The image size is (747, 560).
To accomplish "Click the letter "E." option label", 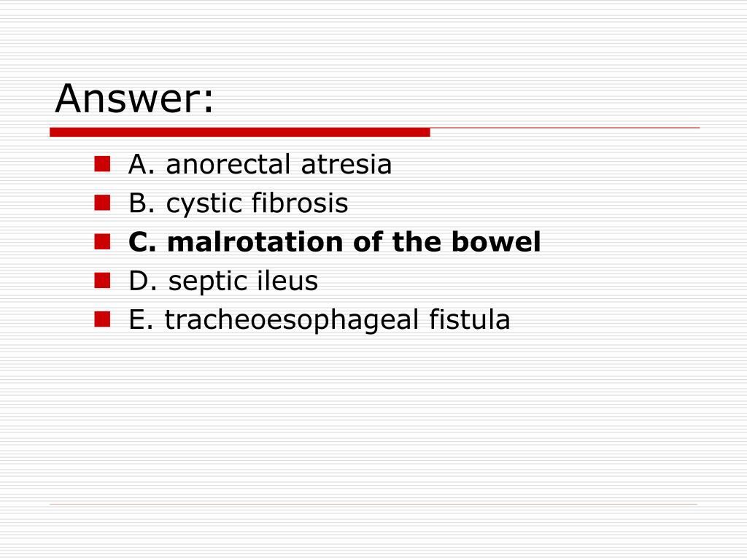I will click(141, 319).
